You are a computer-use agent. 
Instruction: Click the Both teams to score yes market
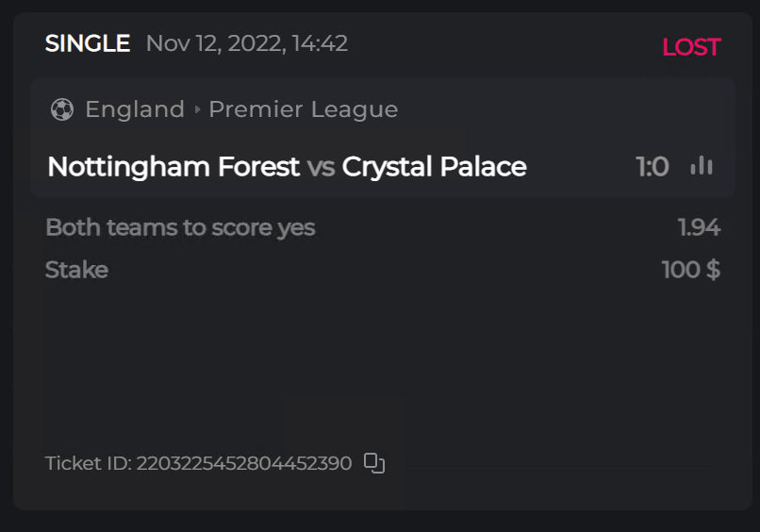[x=180, y=227]
